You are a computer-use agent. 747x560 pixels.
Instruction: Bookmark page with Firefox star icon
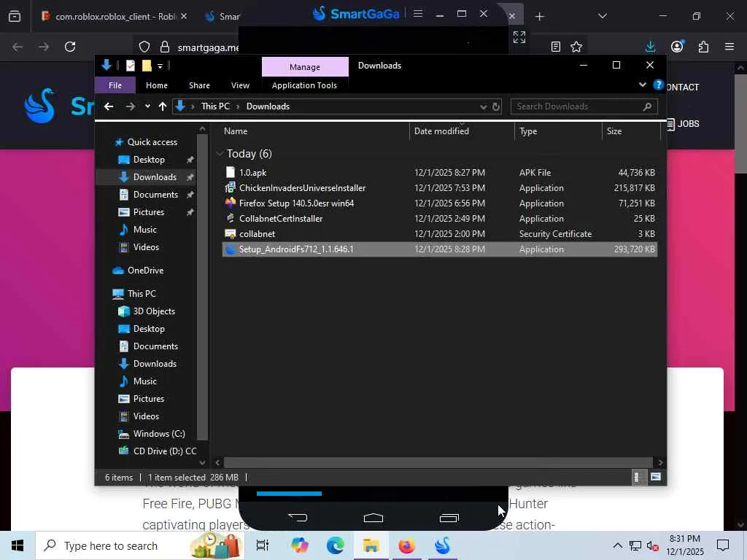pyautogui.click(x=576, y=47)
